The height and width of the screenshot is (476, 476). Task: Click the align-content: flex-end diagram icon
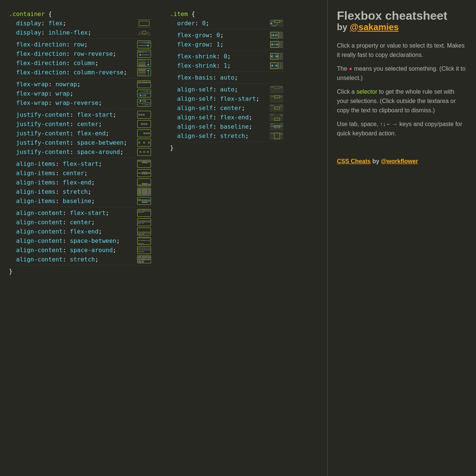[x=144, y=232]
